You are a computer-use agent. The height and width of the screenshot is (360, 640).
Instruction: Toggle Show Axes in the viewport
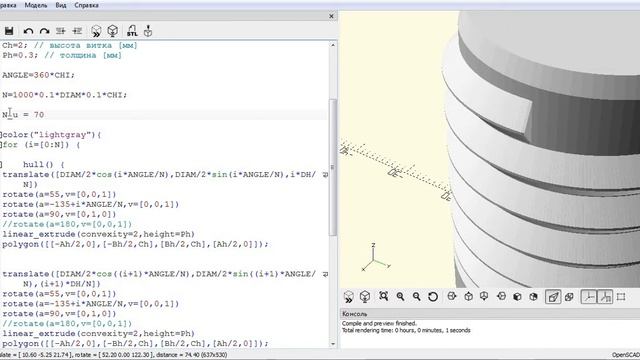[x=589, y=297]
